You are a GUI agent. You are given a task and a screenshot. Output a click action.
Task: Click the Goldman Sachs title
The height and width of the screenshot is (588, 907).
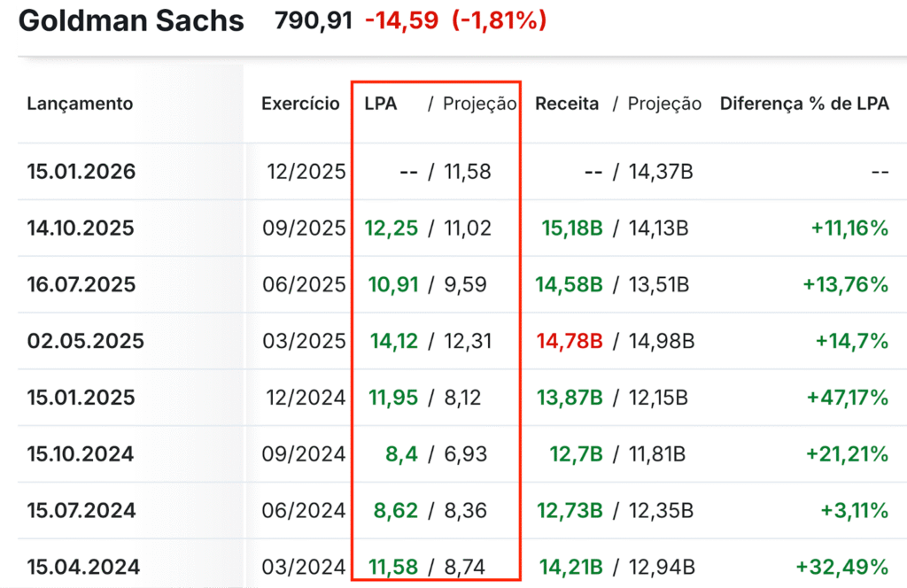131,21
